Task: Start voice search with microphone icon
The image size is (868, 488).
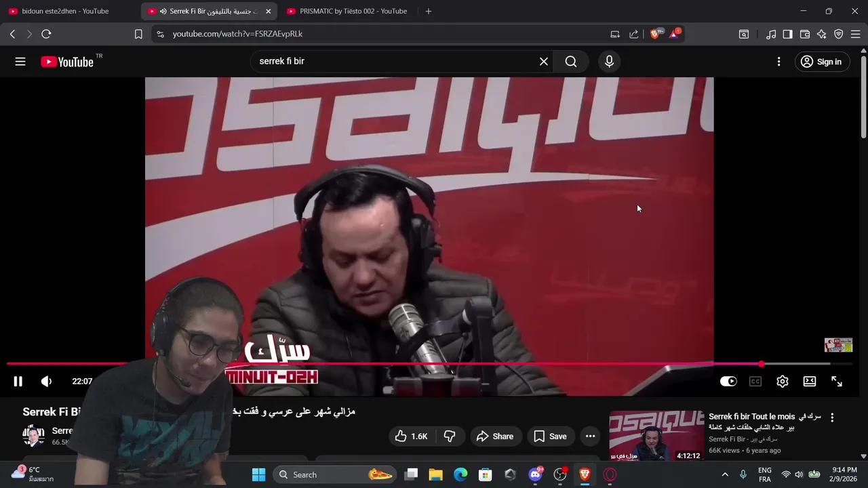Action: click(609, 62)
